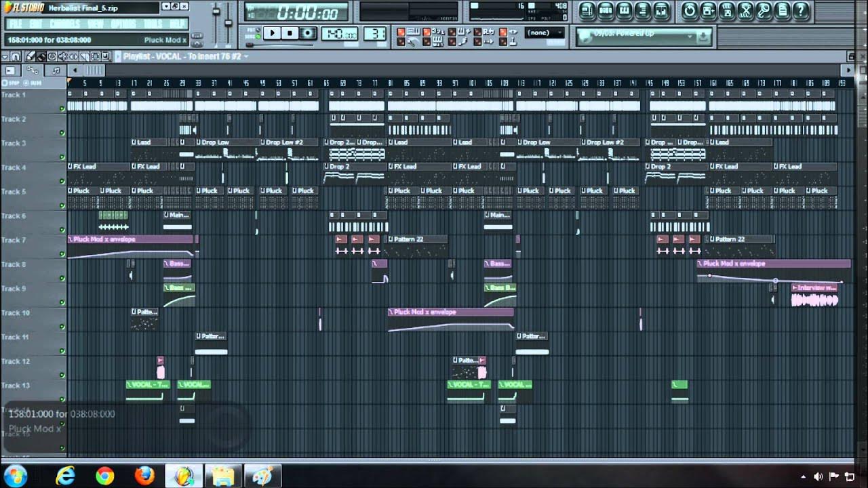Open the Playlist window from the shortcut buttons
Screen dimensions: 868x488
[587, 10]
